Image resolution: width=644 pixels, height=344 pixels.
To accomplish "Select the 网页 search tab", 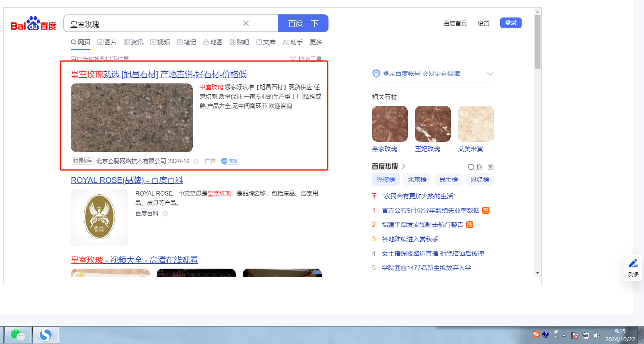I will (x=81, y=42).
